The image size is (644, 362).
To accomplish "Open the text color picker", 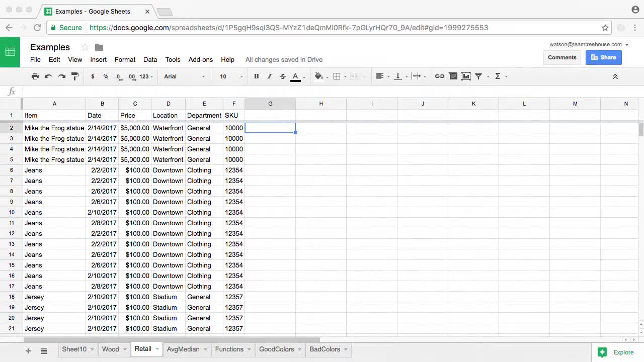I will click(x=295, y=76).
